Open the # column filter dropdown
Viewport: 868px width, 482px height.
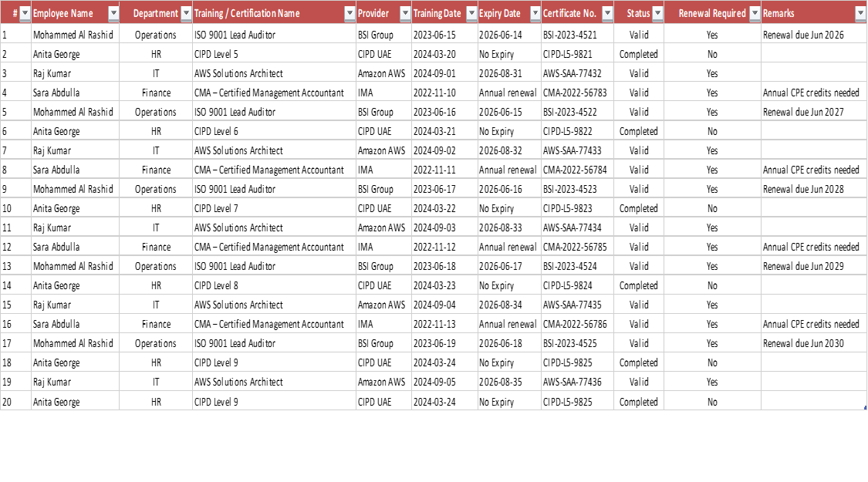pyautogui.click(x=25, y=13)
